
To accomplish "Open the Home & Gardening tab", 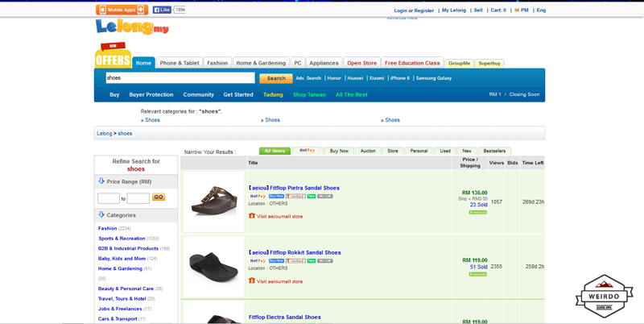I will point(261,63).
